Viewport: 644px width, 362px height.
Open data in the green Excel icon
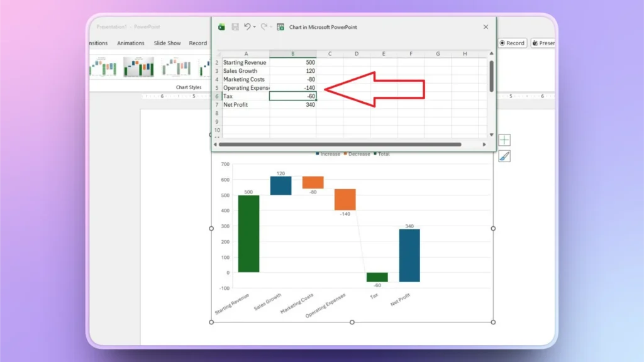(221, 27)
